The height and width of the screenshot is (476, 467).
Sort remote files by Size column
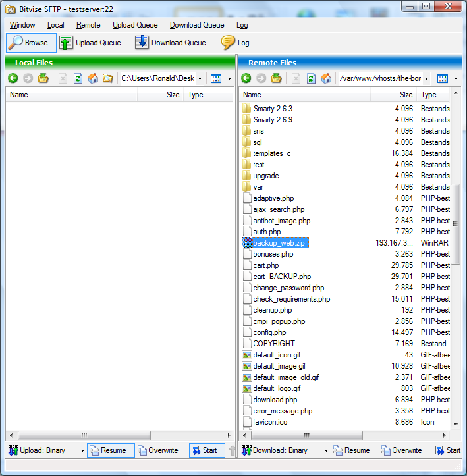pyautogui.click(x=393, y=95)
